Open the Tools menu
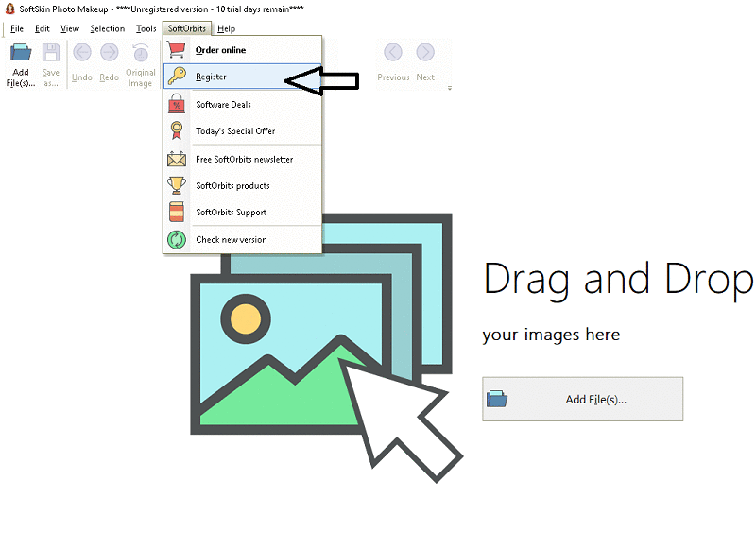 coord(146,28)
